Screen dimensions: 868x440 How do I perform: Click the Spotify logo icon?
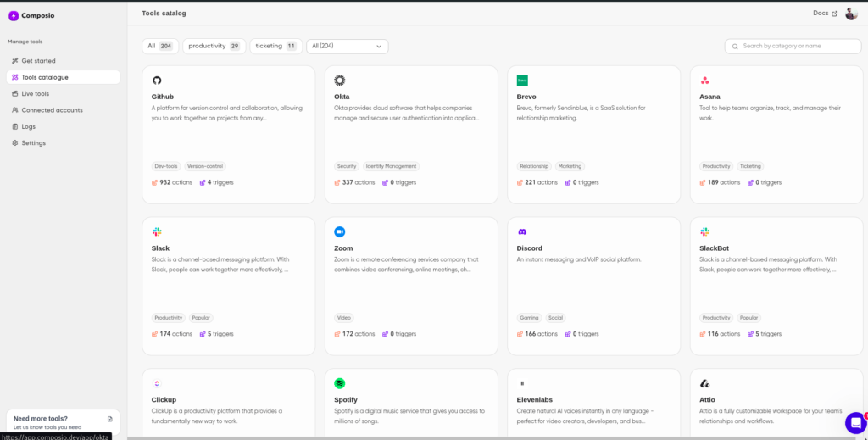tap(339, 383)
